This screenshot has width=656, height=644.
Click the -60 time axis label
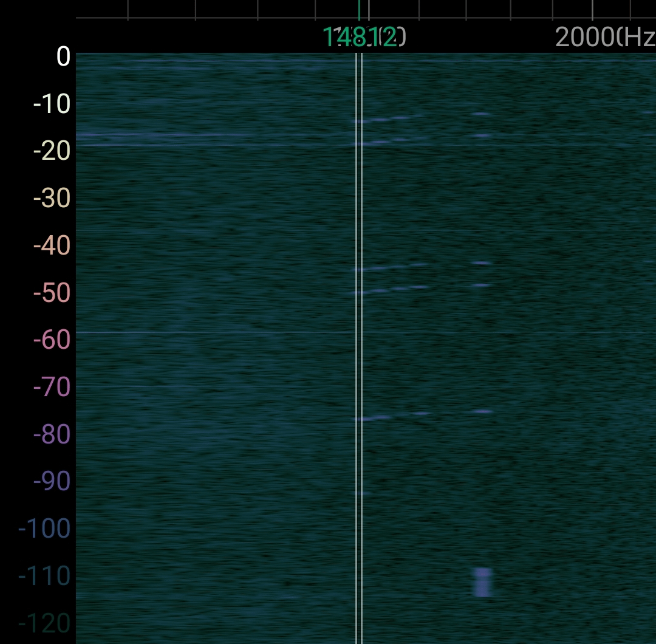pyautogui.click(x=52, y=340)
